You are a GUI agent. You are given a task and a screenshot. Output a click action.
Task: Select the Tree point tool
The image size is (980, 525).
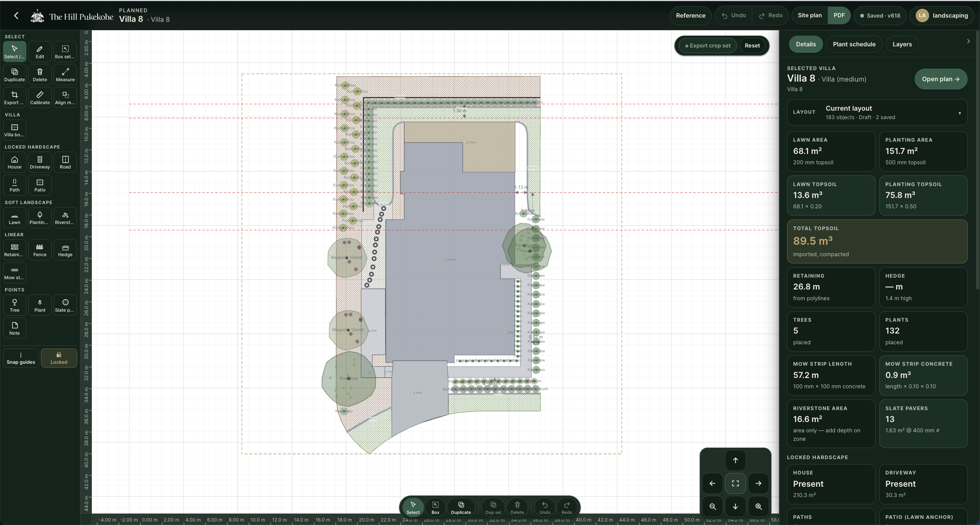[x=15, y=305]
